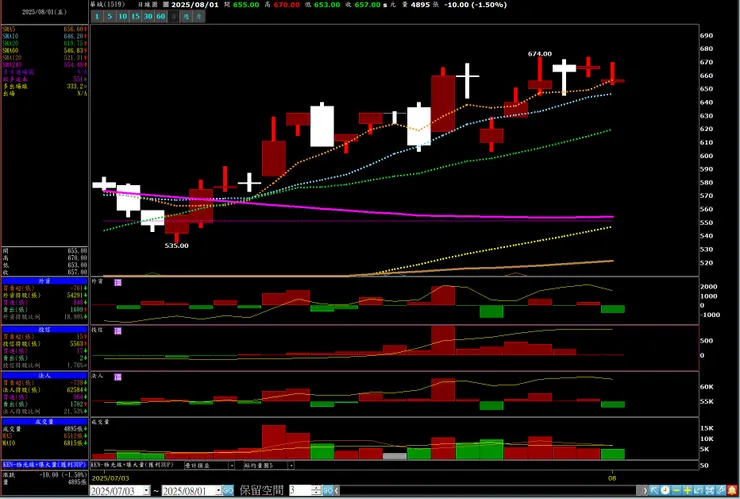This screenshot has height=499, width=740.
Task: Click the stock name (1519) in the header
Action: tap(109, 5)
